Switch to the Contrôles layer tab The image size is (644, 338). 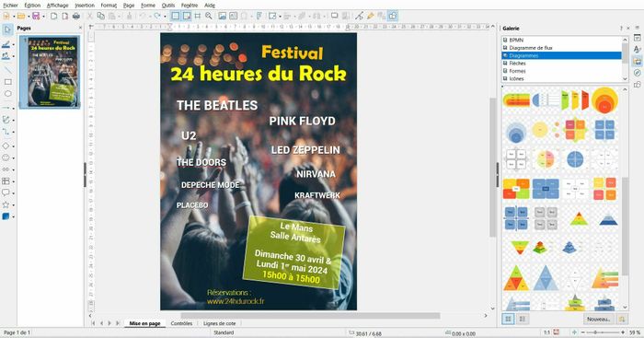click(x=181, y=323)
